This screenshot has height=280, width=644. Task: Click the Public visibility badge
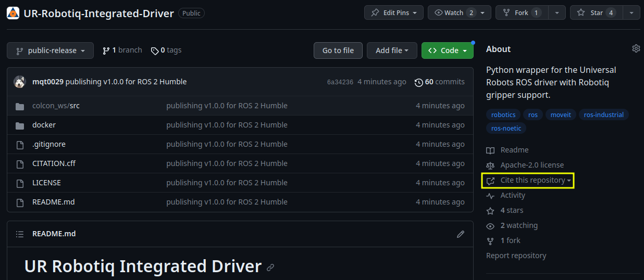coord(191,13)
